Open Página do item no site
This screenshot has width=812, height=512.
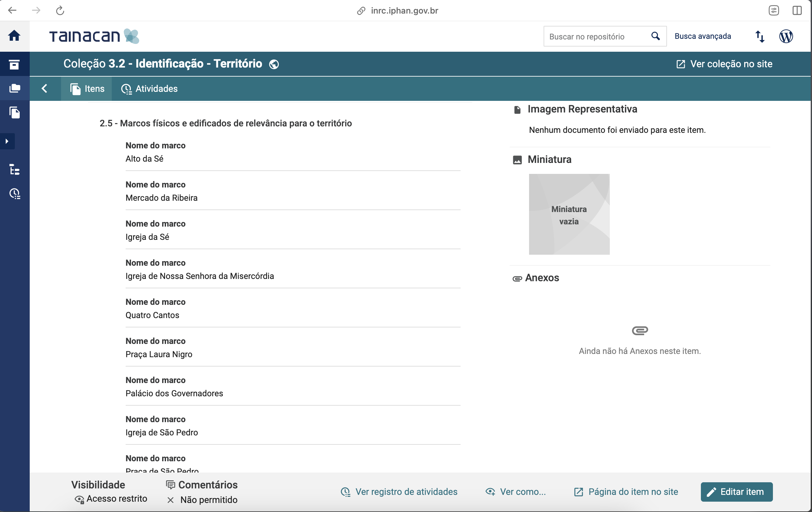click(x=626, y=492)
